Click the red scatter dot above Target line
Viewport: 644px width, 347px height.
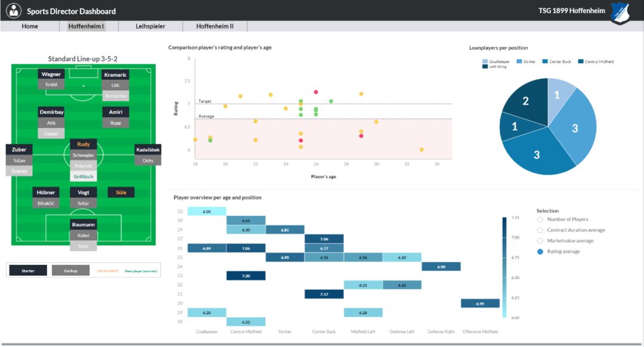[x=316, y=92]
